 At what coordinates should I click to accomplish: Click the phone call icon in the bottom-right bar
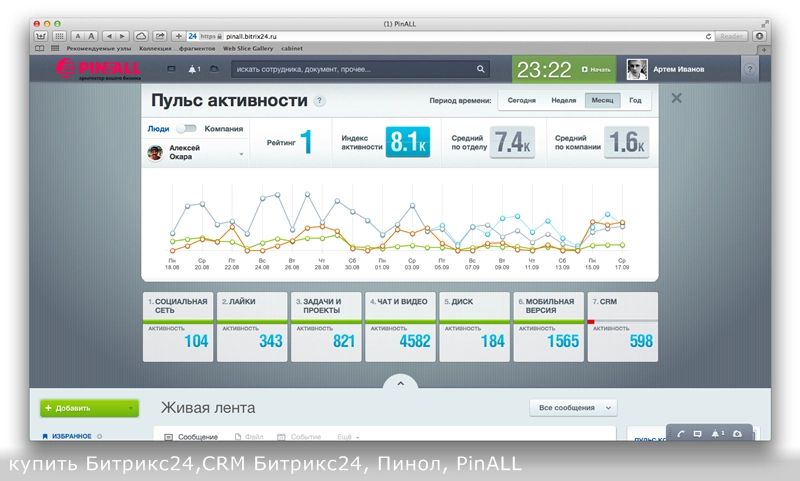[680, 434]
